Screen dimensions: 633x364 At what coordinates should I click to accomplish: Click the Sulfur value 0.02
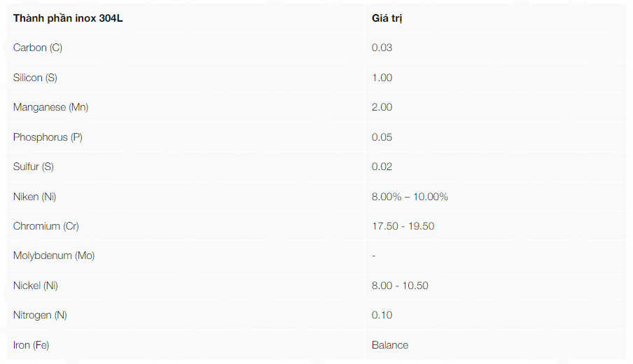pos(382,167)
